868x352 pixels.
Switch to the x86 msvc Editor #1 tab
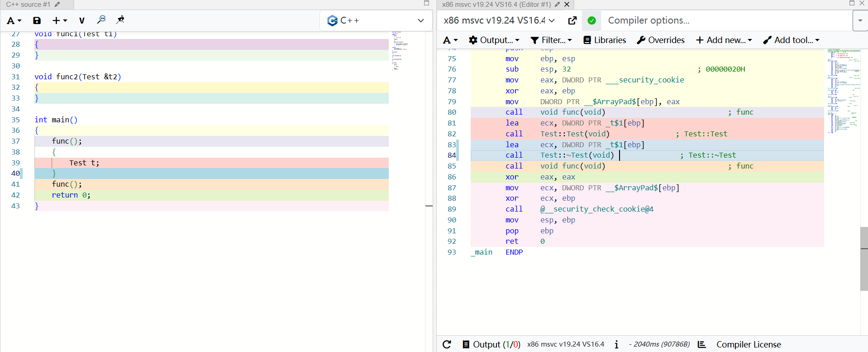click(x=496, y=5)
